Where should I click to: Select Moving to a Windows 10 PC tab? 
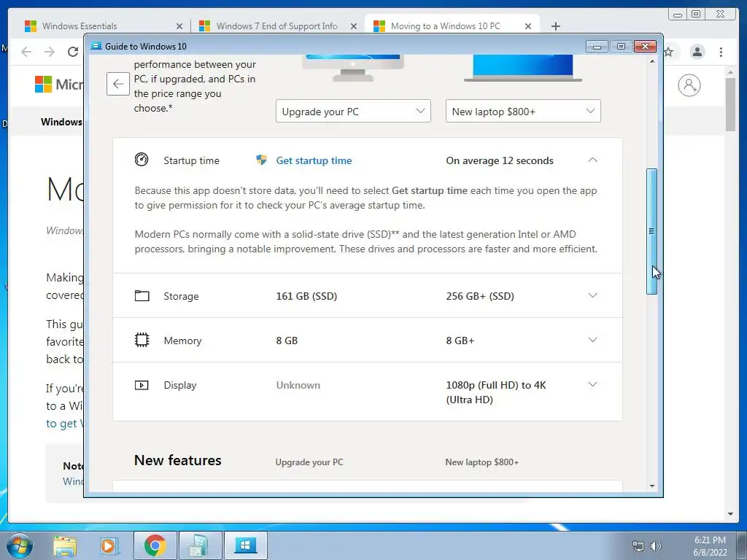pyautogui.click(x=452, y=26)
